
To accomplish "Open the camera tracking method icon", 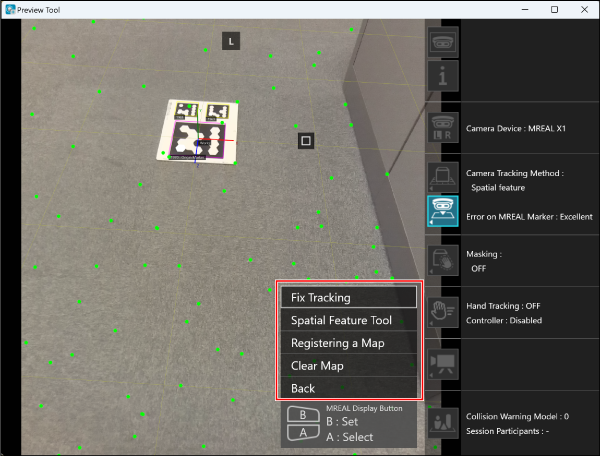I will (x=443, y=178).
